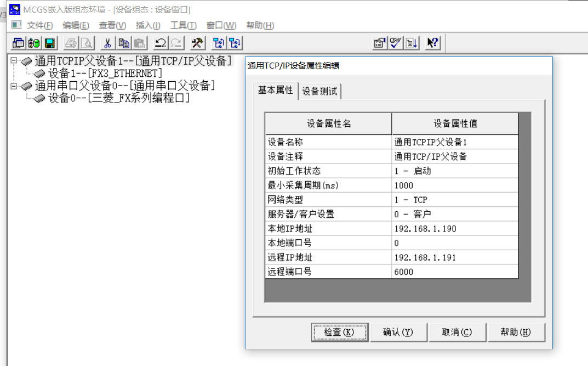Click the check-mark verification toolbar icon
The image size is (588, 366).
(395, 43)
